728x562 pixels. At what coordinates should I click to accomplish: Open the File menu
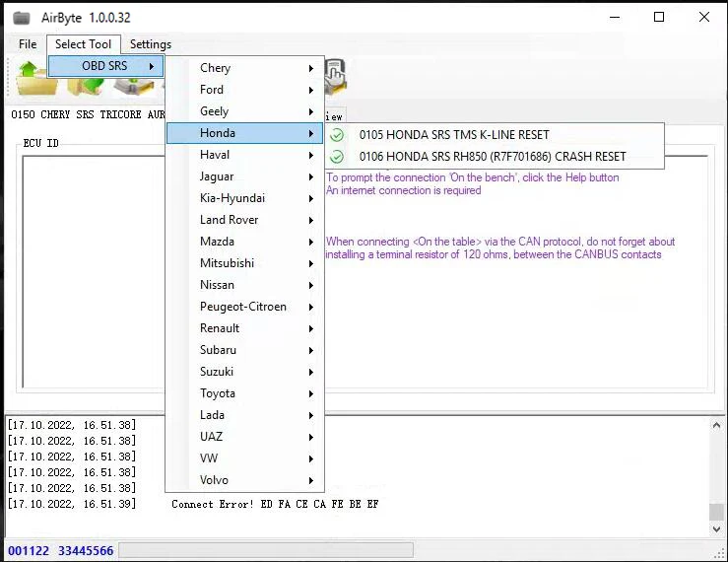[x=28, y=44]
